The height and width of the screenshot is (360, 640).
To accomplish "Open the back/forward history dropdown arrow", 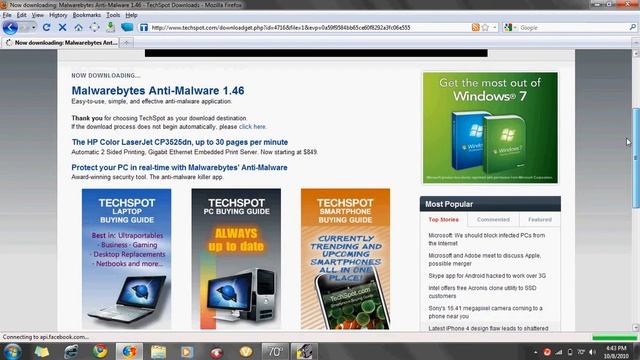I will (x=33, y=27).
